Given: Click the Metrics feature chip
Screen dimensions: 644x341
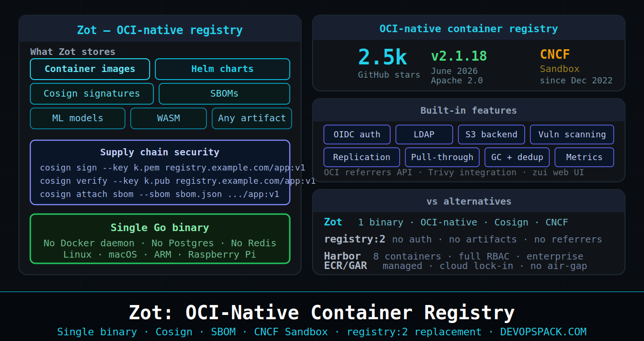Looking at the screenshot, I should [x=584, y=157].
